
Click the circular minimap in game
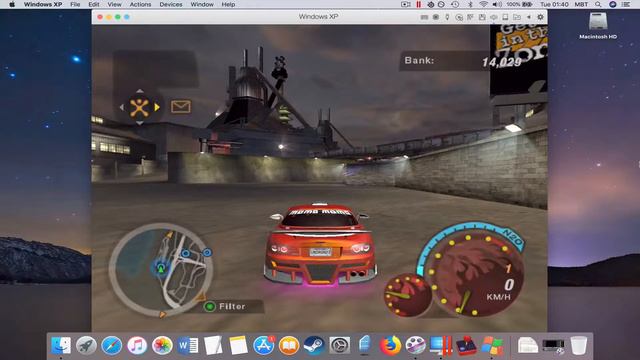click(x=161, y=269)
